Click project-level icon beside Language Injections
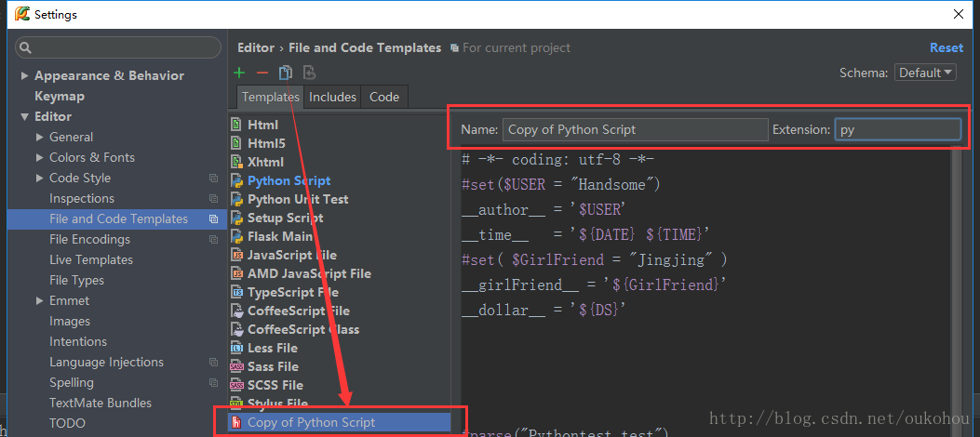Image resolution: width=980 pixels, height=437 pixels. tap(214, 362)
